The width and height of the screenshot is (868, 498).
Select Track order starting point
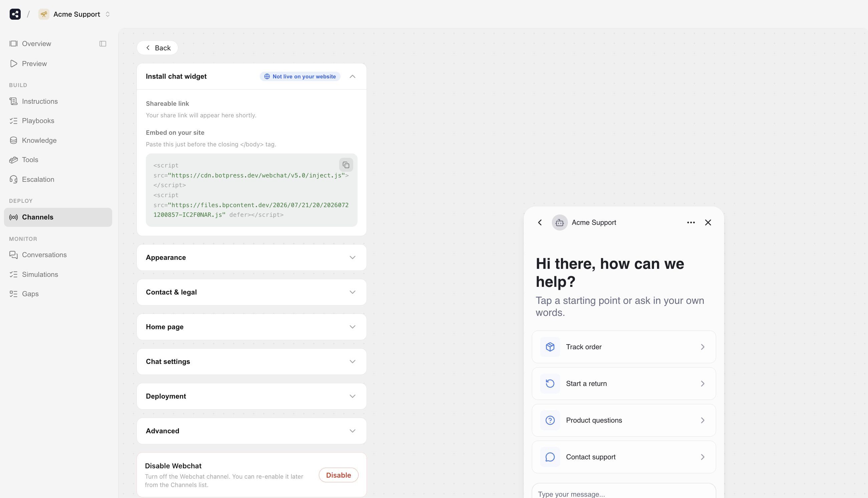tap(624, 347)
